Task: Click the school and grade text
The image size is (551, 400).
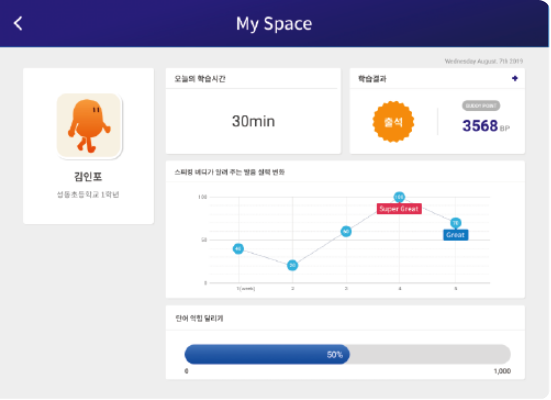Action: point(88,195)
